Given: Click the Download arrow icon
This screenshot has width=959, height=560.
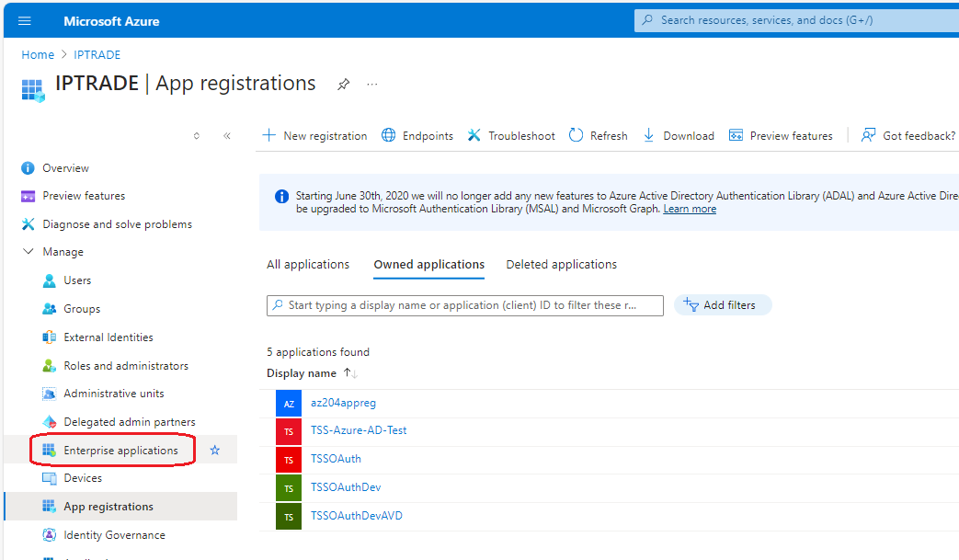Looking at the screenshot, I should 649,135.
